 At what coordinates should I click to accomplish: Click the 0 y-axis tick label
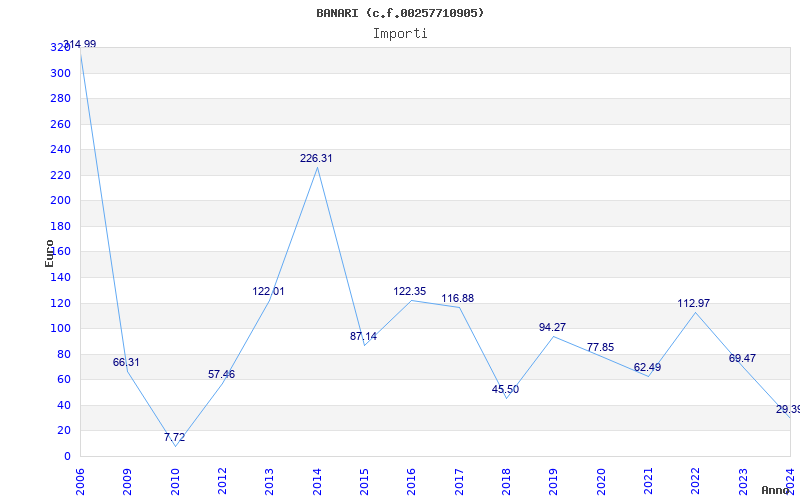coord(67,456)
